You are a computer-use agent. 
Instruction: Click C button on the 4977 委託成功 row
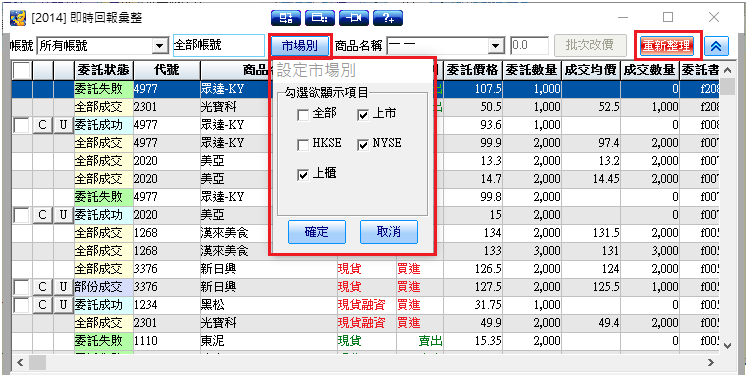[42, 125]
